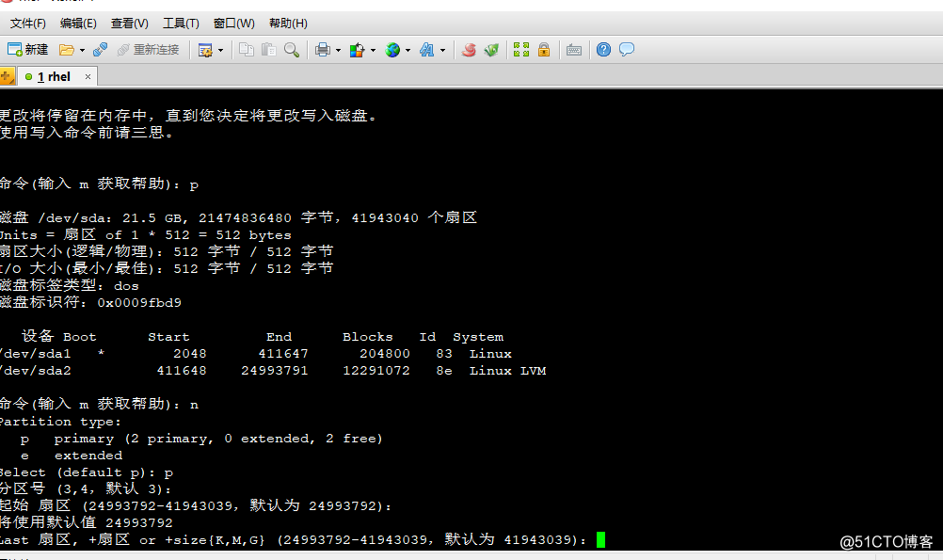Open the session properties icon
Screen dimensions: 943x560
coord(205,50)
